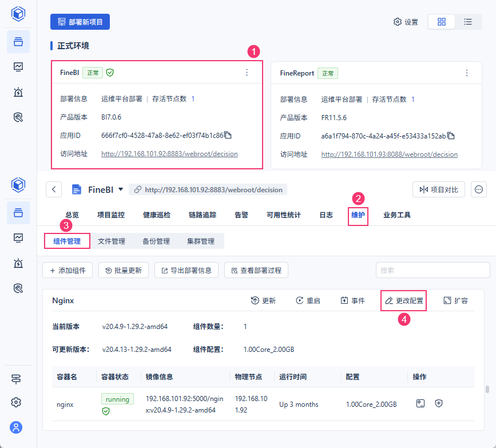Screen dimensions: 496x448
Task: Click FineBI green shield status icon
Action: (110, 73)
